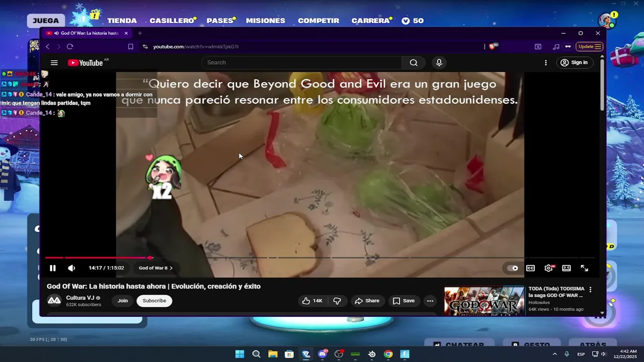644x362 pixels.
Task: Go to the YouTube home logo
Action: point(86,63)
